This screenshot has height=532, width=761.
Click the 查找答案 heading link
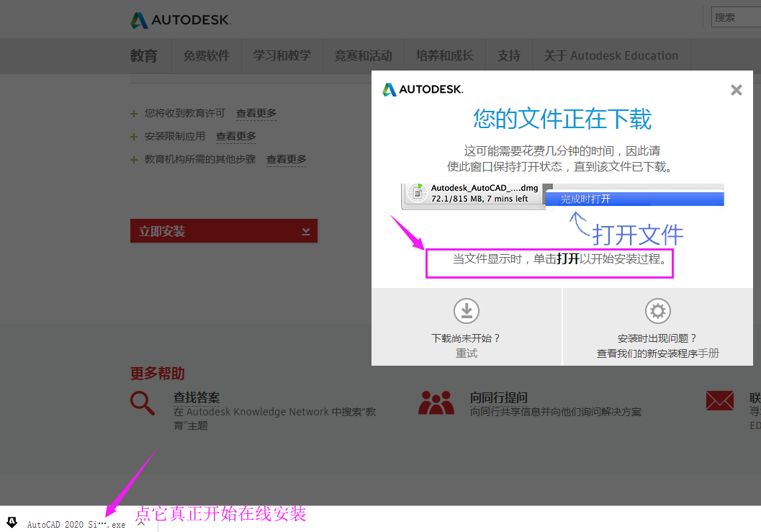[x=197, y=397]
